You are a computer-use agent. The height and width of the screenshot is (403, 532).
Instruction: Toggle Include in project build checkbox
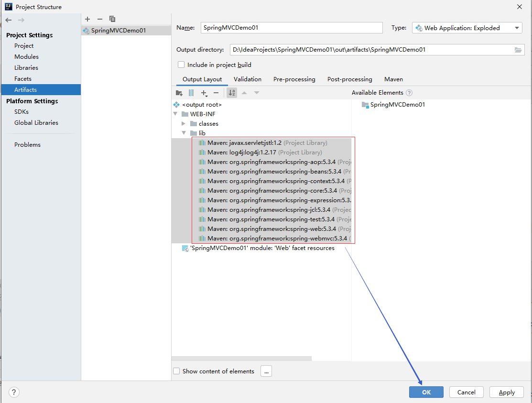(181, 65)
